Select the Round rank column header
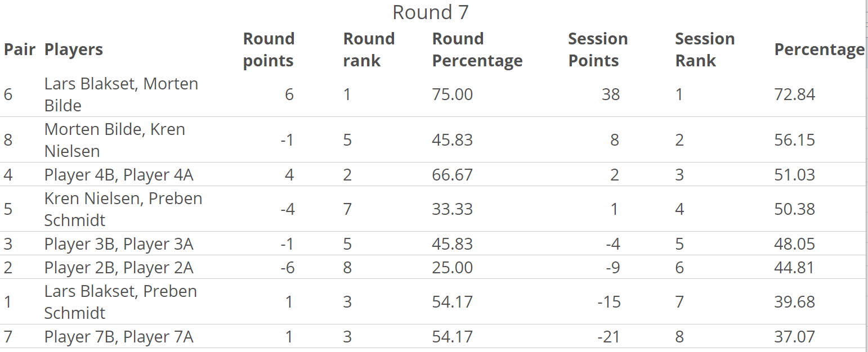The height and width of the screenshot is (352, 868). pos(369,49)
